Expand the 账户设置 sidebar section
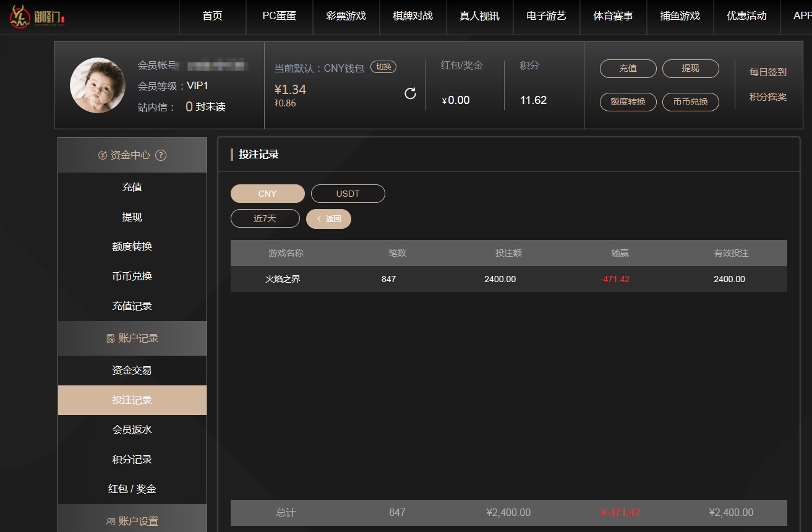 pos(132,518)
